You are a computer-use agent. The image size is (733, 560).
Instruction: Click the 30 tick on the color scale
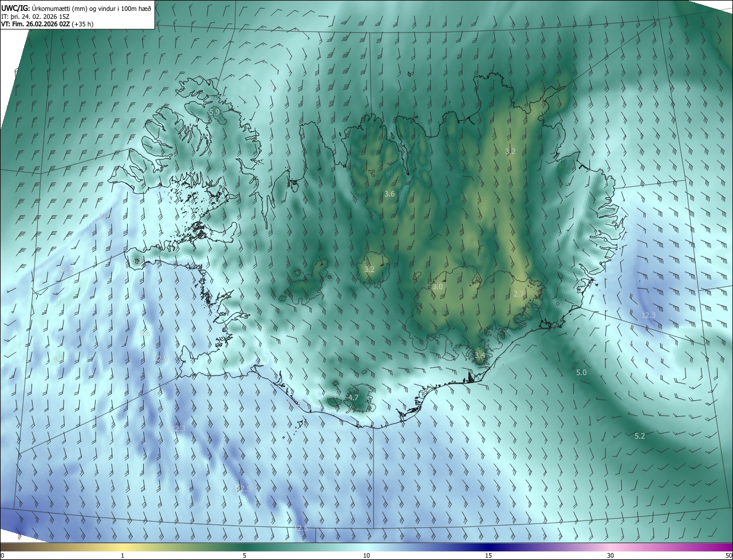[610, 555]
